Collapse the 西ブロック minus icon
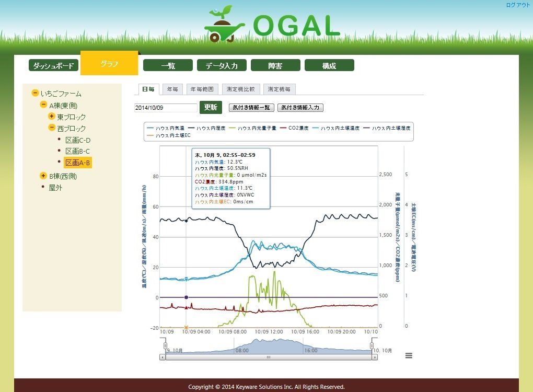This screenshot has width=533, height=392. coord(52,128)
